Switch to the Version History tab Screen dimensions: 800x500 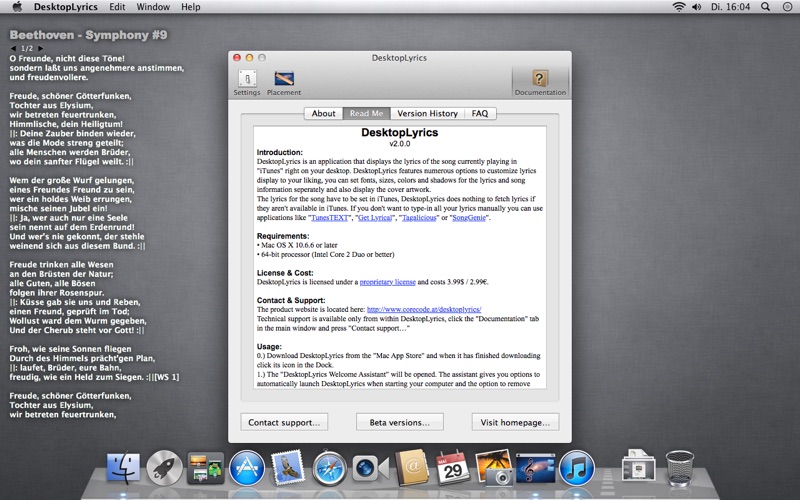coord(428,113)
